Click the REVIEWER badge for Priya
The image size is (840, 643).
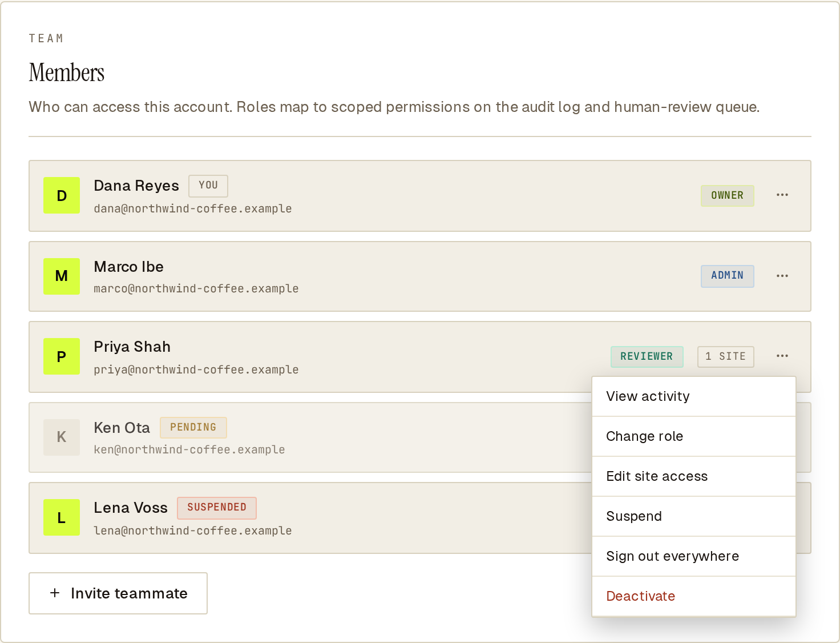(647, 356)
